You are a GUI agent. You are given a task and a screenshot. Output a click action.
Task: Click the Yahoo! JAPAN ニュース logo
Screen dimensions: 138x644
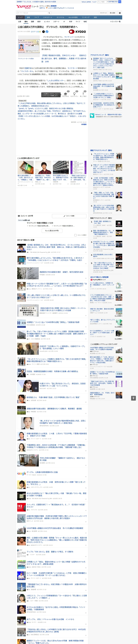click(27, 7)
